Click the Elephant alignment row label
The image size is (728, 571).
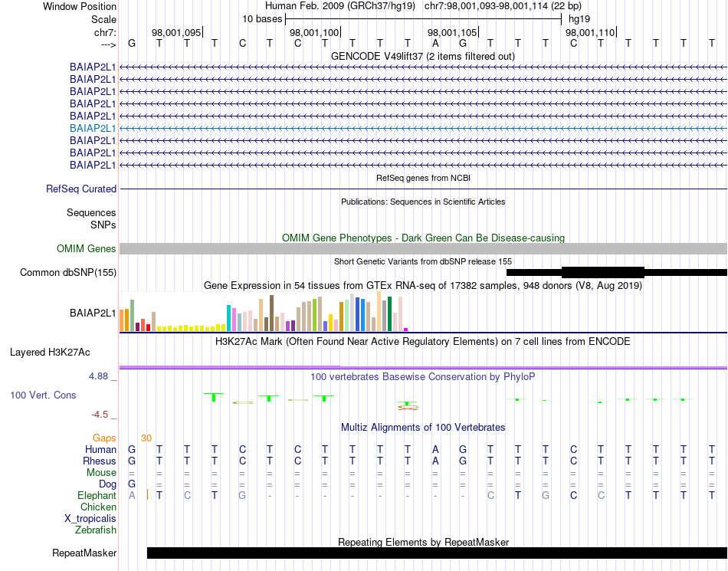[x=97, y=496]
